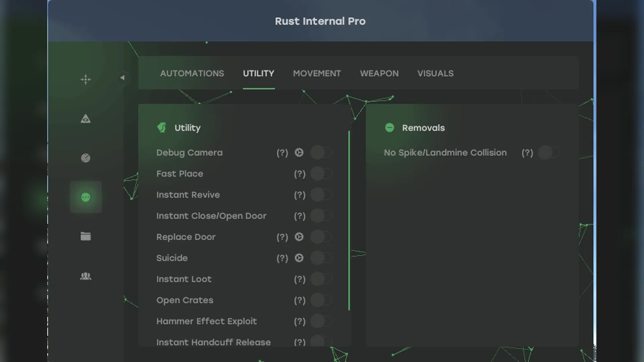This screenshot has width=644, height=362.
Task: Switch to the MOVEMENT tab
Action: click(x=317, y=73)
